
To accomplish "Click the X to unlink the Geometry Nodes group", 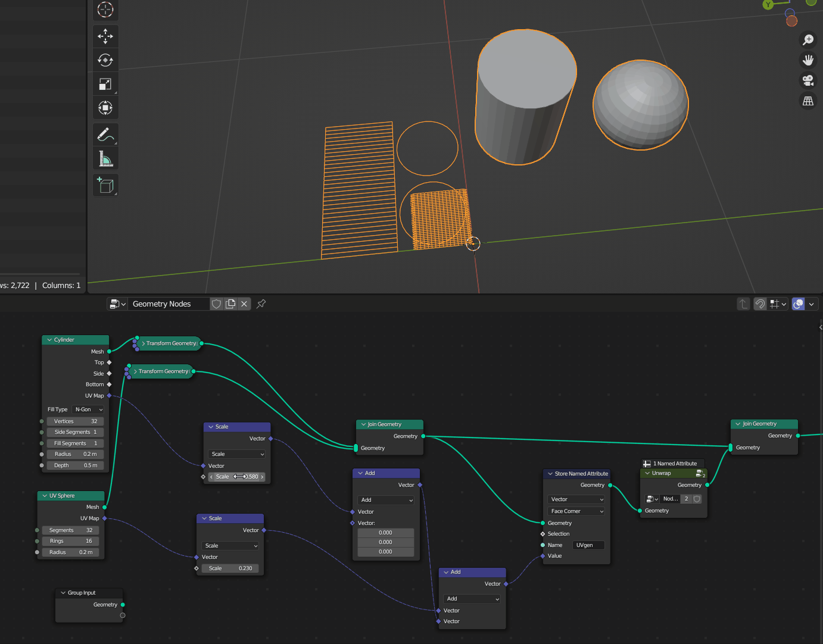I will (x=244, y=304).
